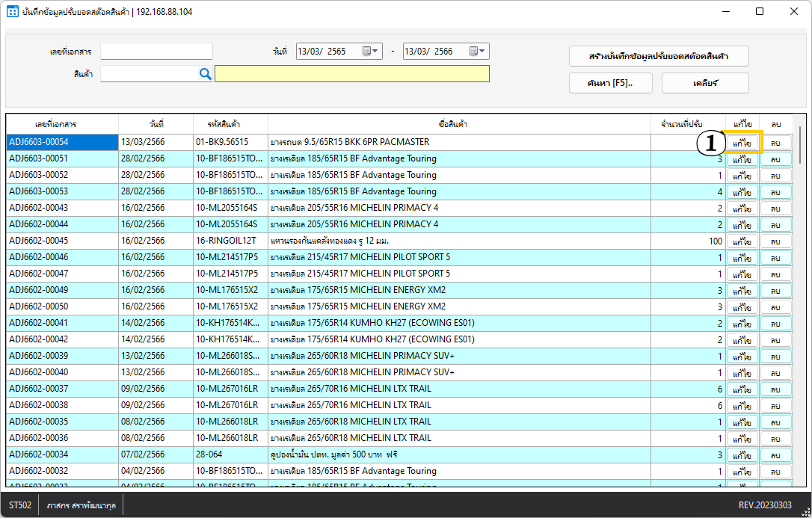
Task: Click the create stock adjustment record button
Action: click(659, 56)
